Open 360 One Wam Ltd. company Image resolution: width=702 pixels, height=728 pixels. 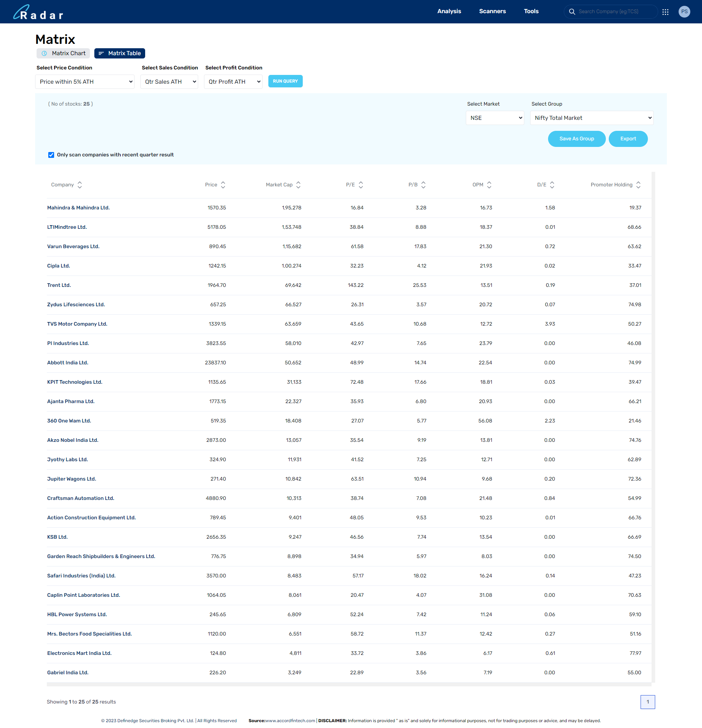click(x=69, y=420)
